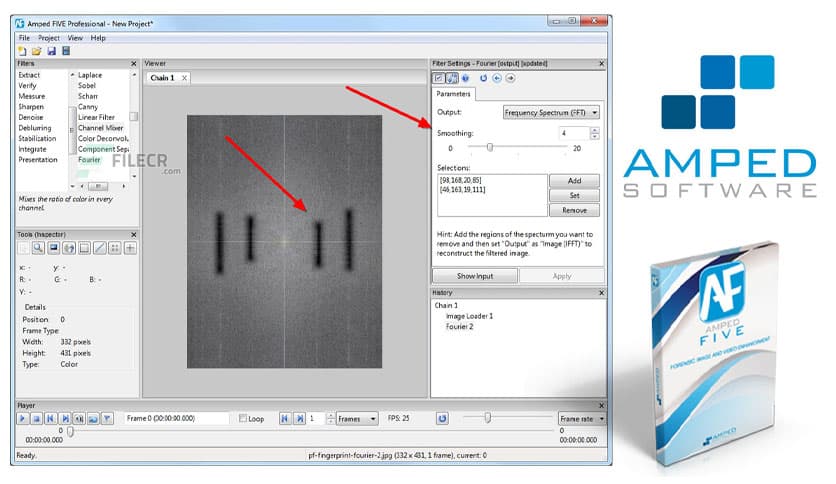Click the jump backward button before step field
Screen dimensions: 836x484
pyautogui.click(x=285, y=418)
